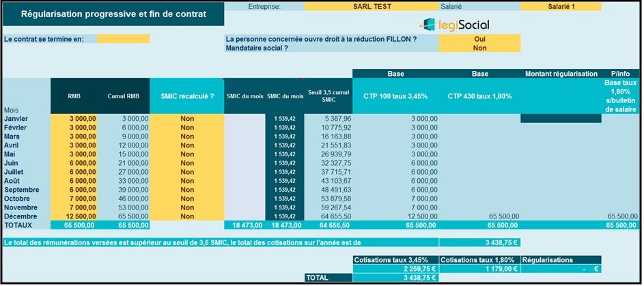
Task: Open SMIC recalculé value for Janvier
Action: point(187,119)
